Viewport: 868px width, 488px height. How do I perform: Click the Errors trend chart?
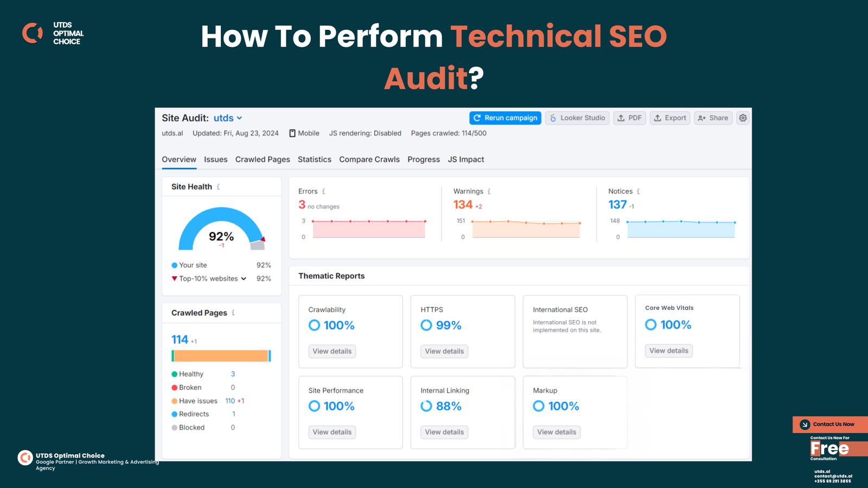tap(369, 229)
